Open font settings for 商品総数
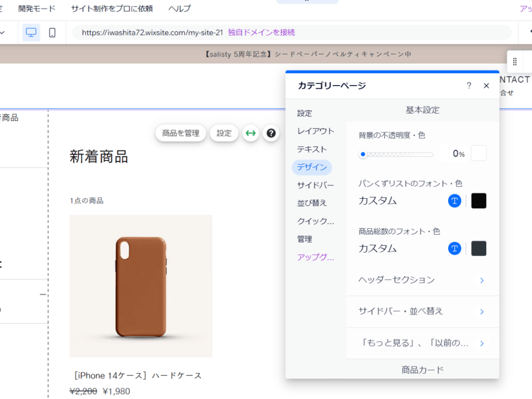This screenshot has width=532, height=399. click(x=455, y=249)
